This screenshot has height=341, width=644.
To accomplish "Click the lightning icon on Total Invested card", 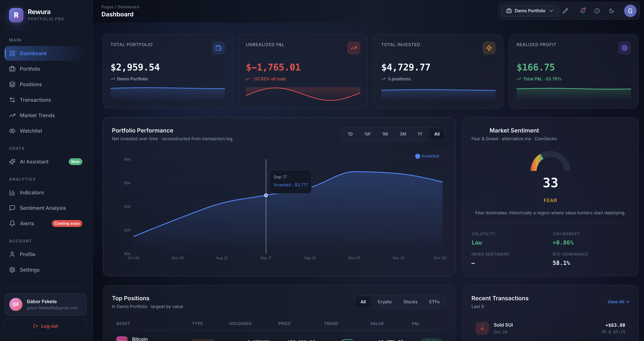I will click(x=489, y=48).
